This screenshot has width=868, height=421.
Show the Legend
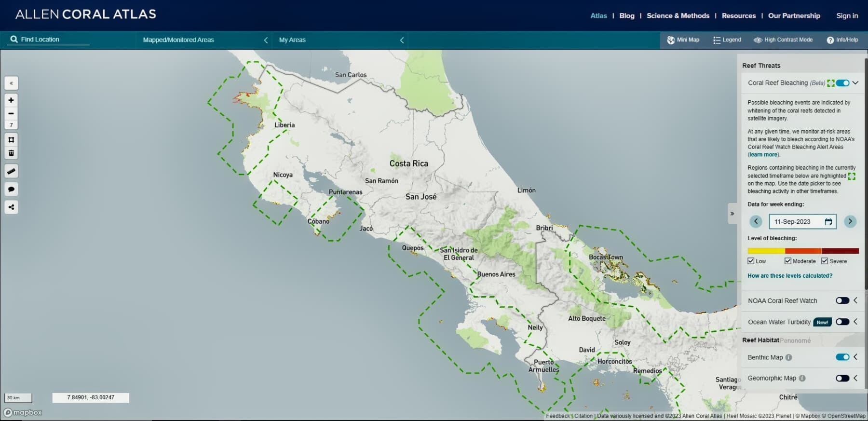pos(727,40)
